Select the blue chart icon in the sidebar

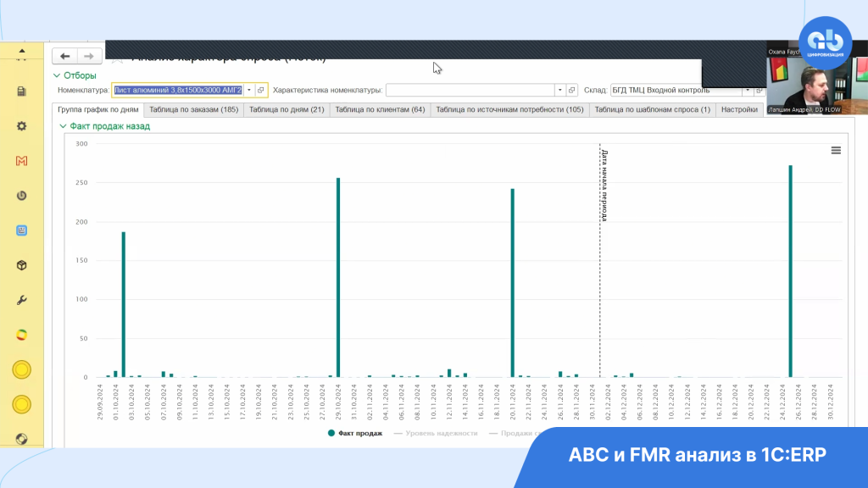pos(21,230)
